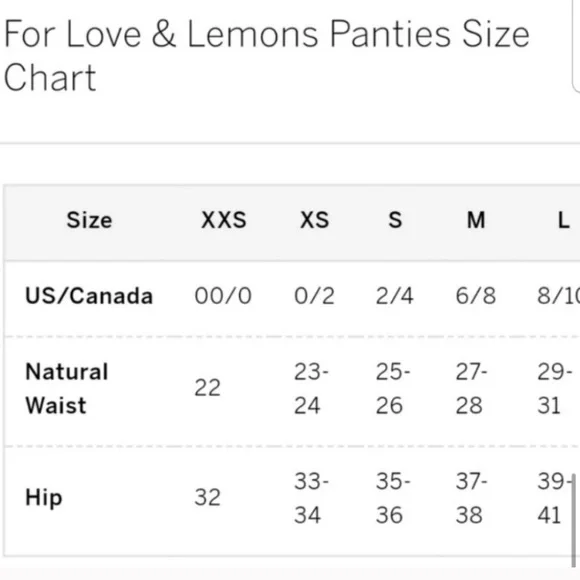The height and width of the screenshot is (580, 580).
Task: Select the 6/8 US size cell
Action: coord(476,296)
